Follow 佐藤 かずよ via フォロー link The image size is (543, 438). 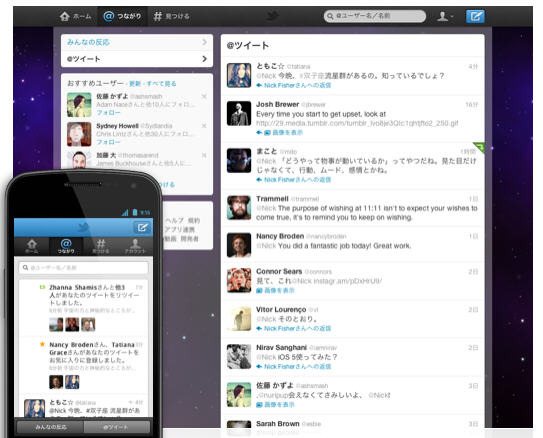click(108, 113)
